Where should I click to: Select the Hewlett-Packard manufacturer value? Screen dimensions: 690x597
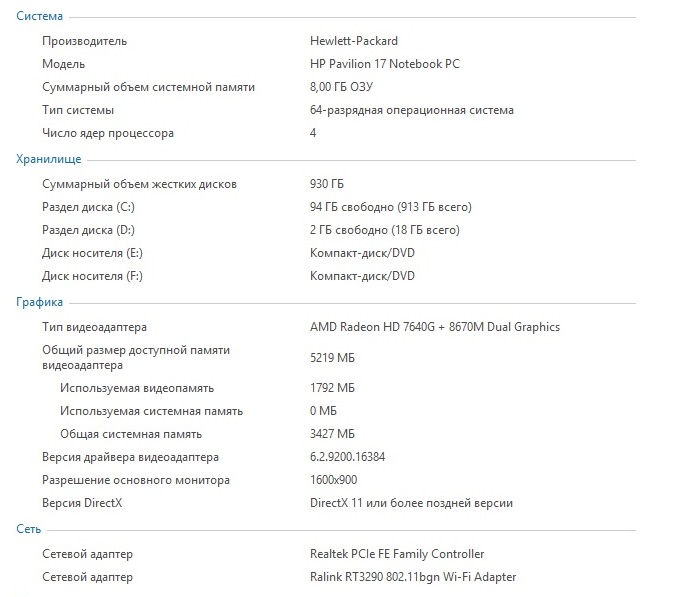tap(353, 41)
